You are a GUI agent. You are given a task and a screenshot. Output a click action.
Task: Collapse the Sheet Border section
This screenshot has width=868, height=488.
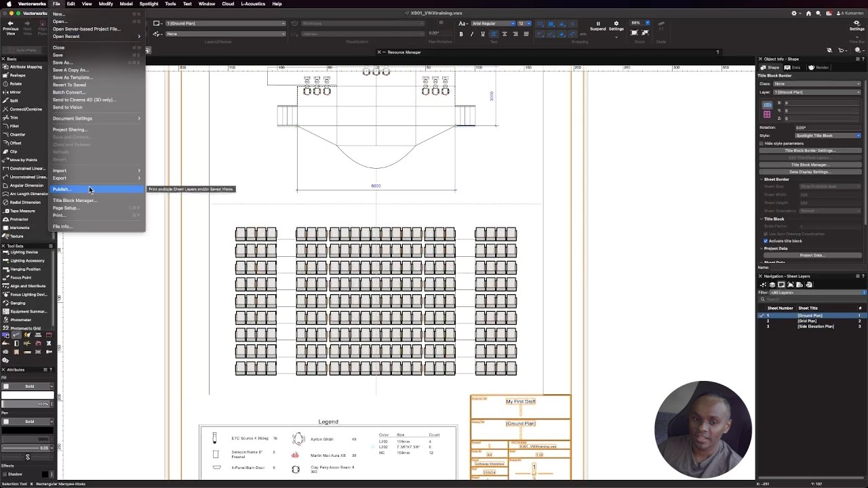tap(761, 180)
